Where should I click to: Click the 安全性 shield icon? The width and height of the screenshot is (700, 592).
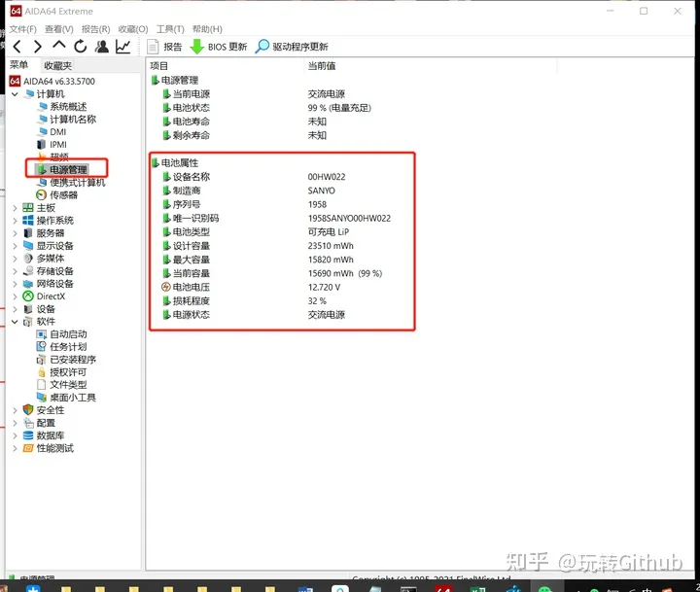(28, 410)
